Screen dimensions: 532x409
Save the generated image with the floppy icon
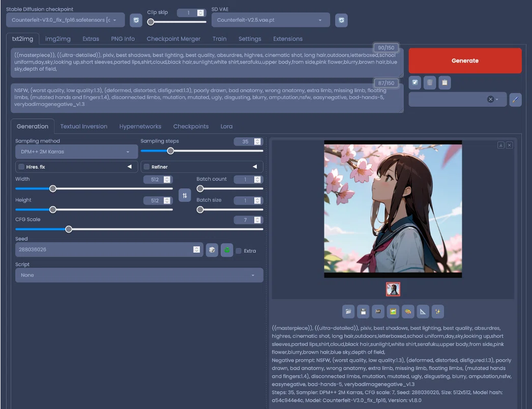point(363,311)
